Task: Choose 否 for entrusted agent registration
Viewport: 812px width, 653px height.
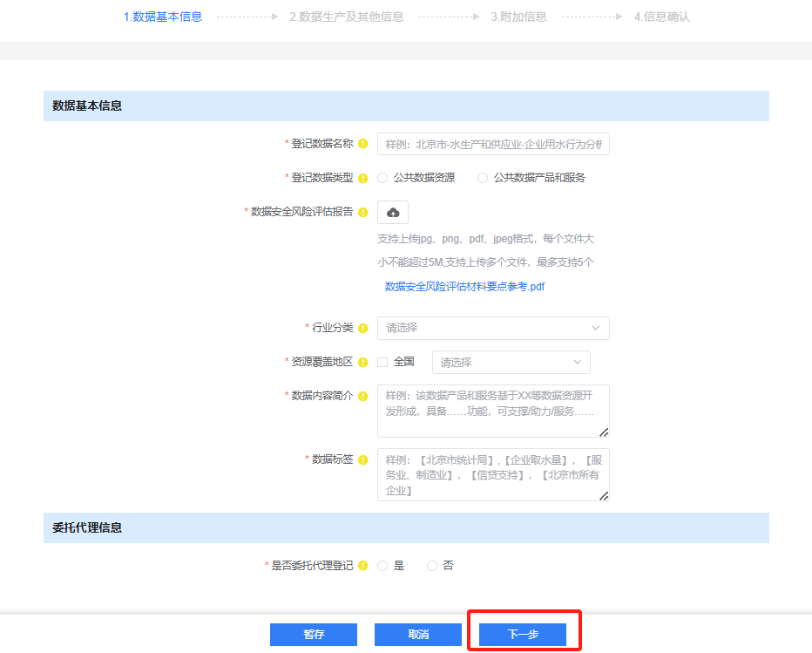Action: pyautogui.click(x=432, y=566)
